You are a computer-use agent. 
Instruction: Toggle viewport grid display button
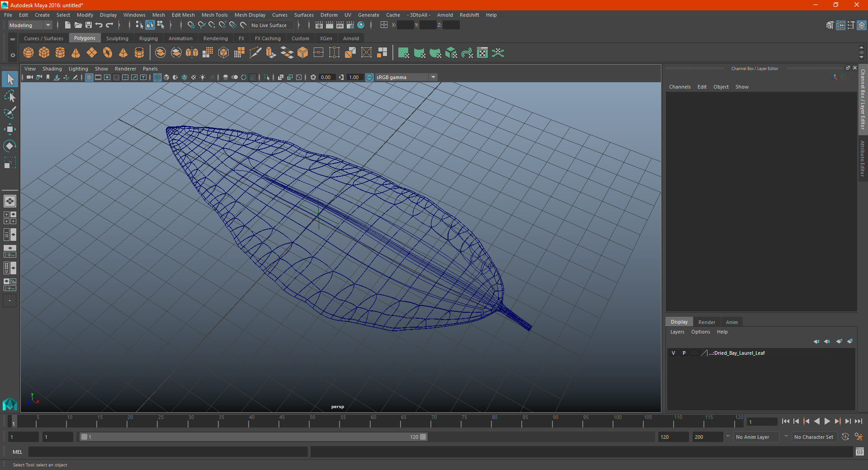pos(89,77)
